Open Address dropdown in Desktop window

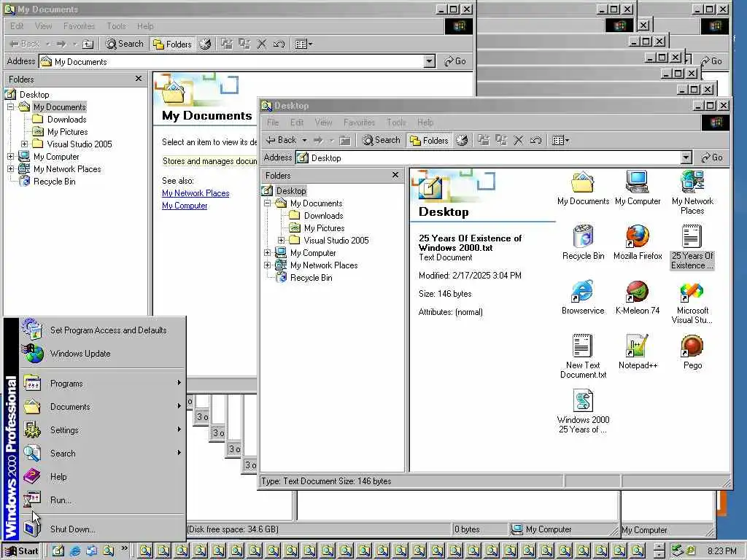point(686,157)
